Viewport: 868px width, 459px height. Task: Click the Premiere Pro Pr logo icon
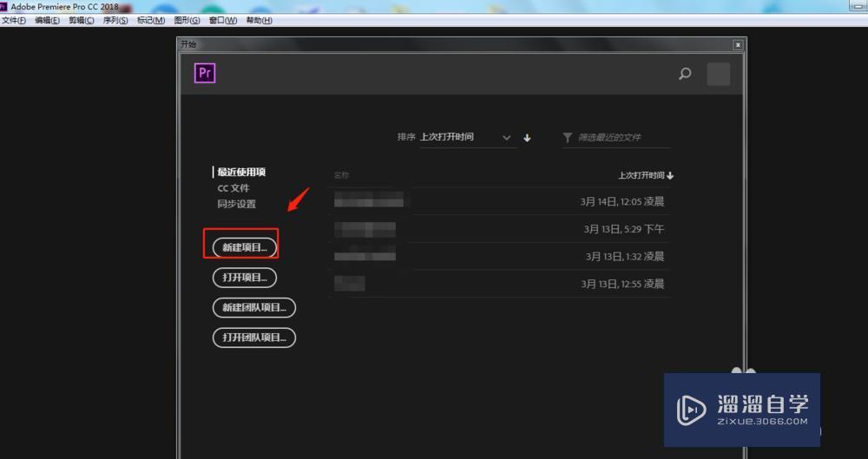(205, 73)
